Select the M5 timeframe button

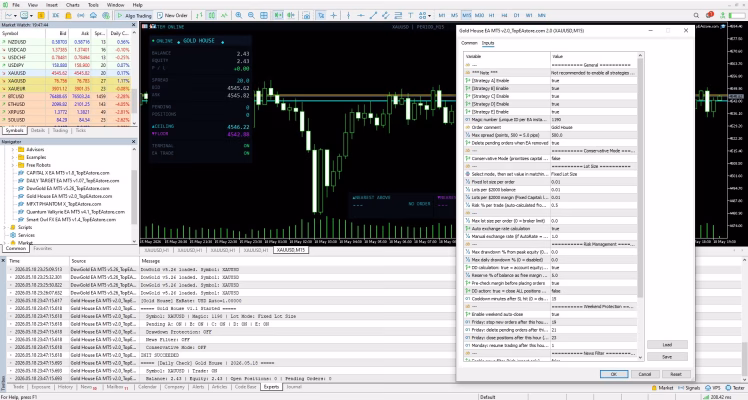454,15
